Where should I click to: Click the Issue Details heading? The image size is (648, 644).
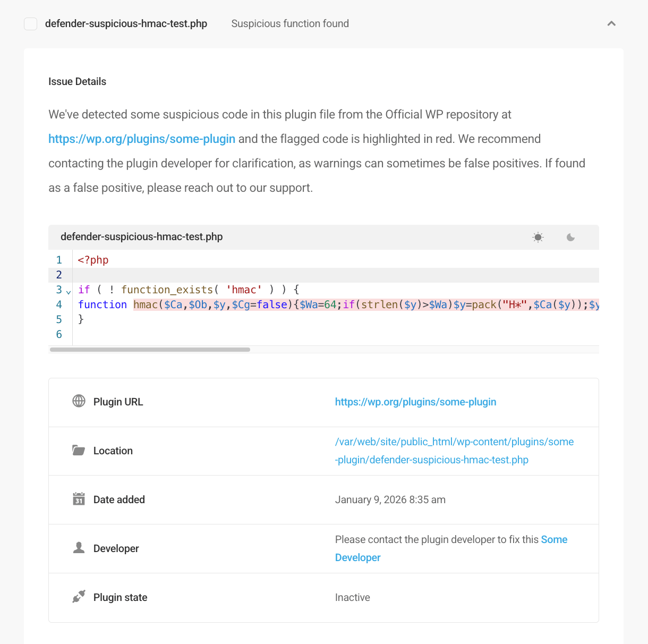(x=77, y=81)
